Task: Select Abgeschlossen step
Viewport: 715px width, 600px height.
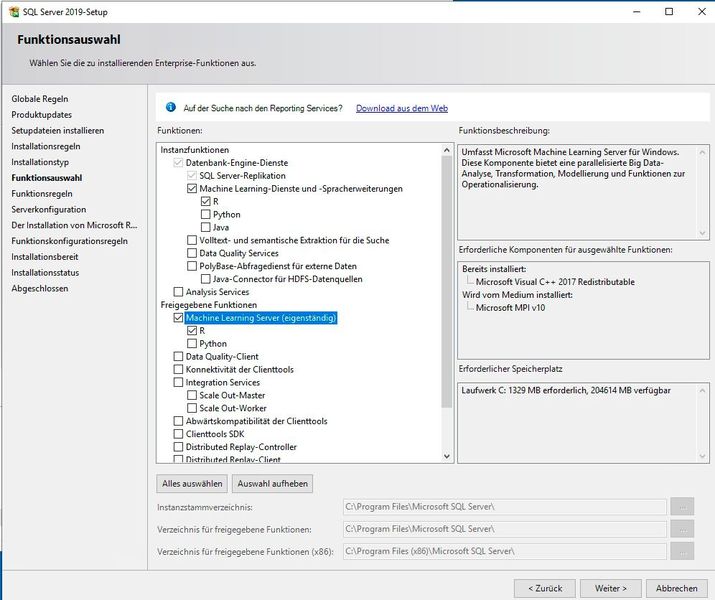Action: 40,288
